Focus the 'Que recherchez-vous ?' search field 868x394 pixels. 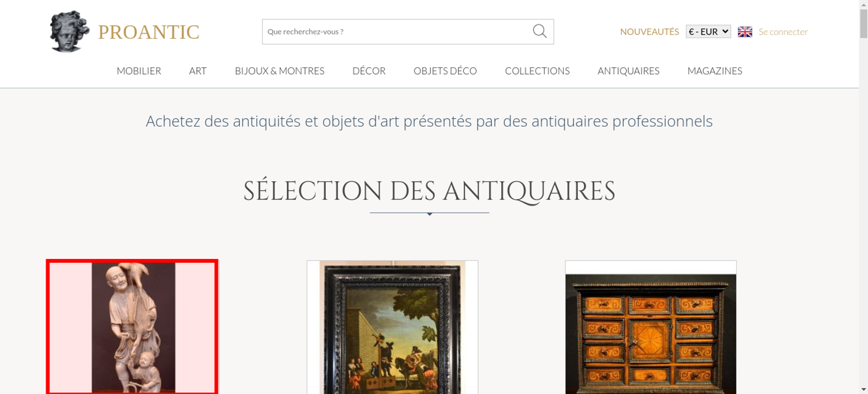click(397, 32)
